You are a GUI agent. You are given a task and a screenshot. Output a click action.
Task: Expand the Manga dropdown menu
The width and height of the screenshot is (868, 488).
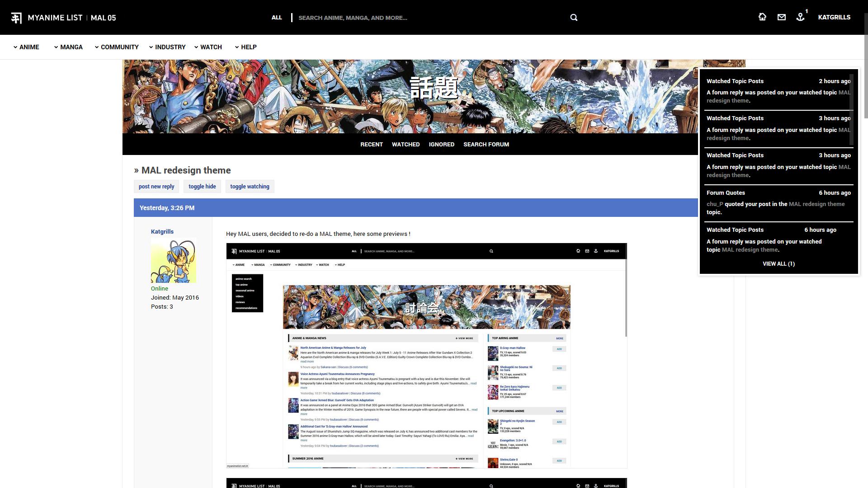[68, 47]
